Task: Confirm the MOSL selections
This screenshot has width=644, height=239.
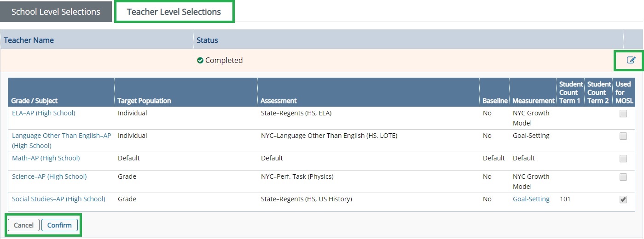Action: (59, 225)
